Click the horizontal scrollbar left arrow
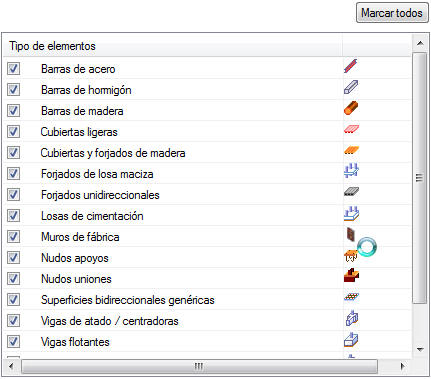Image resolution: width=431 pixels, height=379 pixels. [11, 366]
